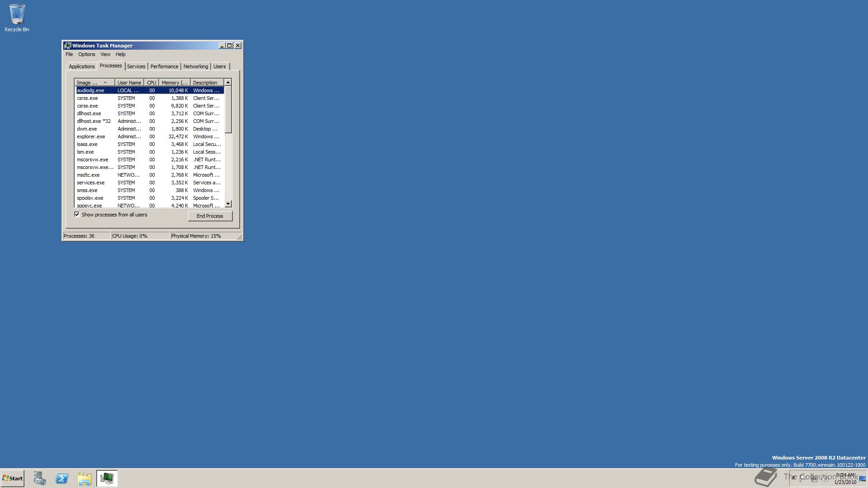
Task: Switch to the Services tab
Action: (136, 66)
